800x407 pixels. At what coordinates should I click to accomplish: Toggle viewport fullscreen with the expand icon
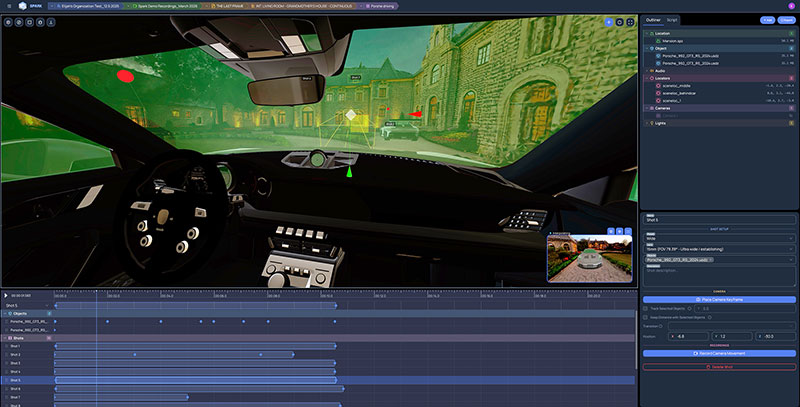(630, 22)
